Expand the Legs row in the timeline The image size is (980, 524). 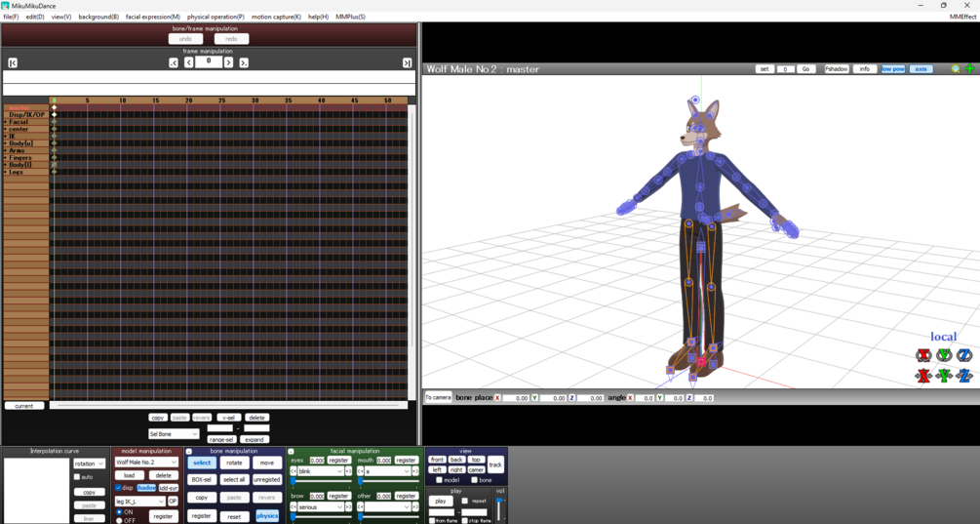click(6, 172)
